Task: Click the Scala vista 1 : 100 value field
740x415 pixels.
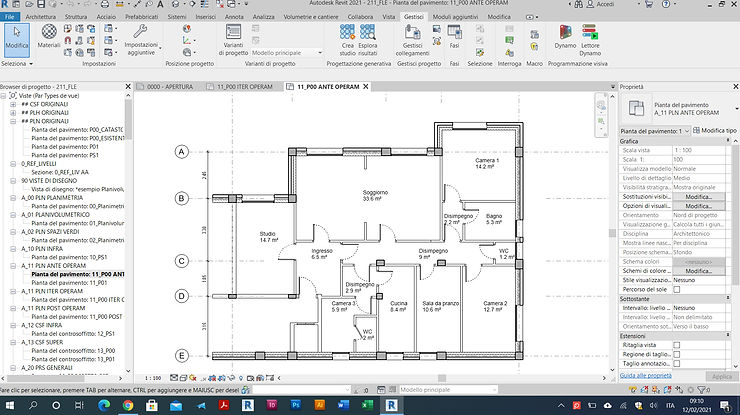Action: point(699,150)
